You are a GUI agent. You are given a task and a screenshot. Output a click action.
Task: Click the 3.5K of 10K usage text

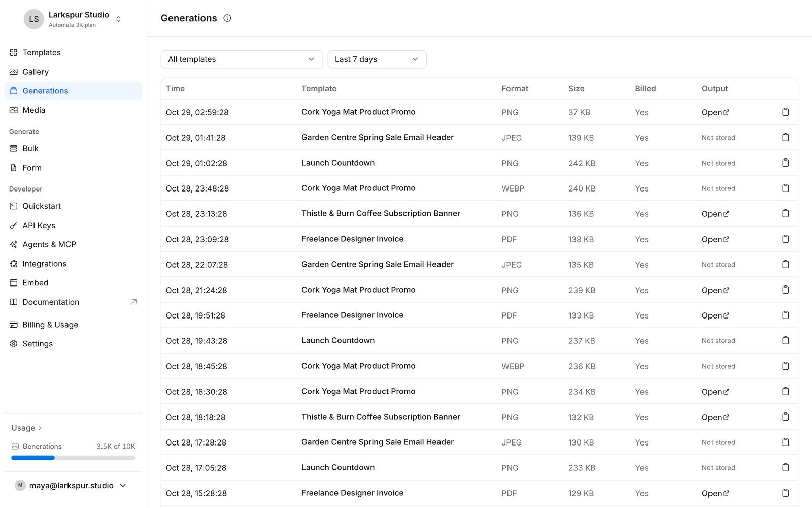click(x=116, y=447)
